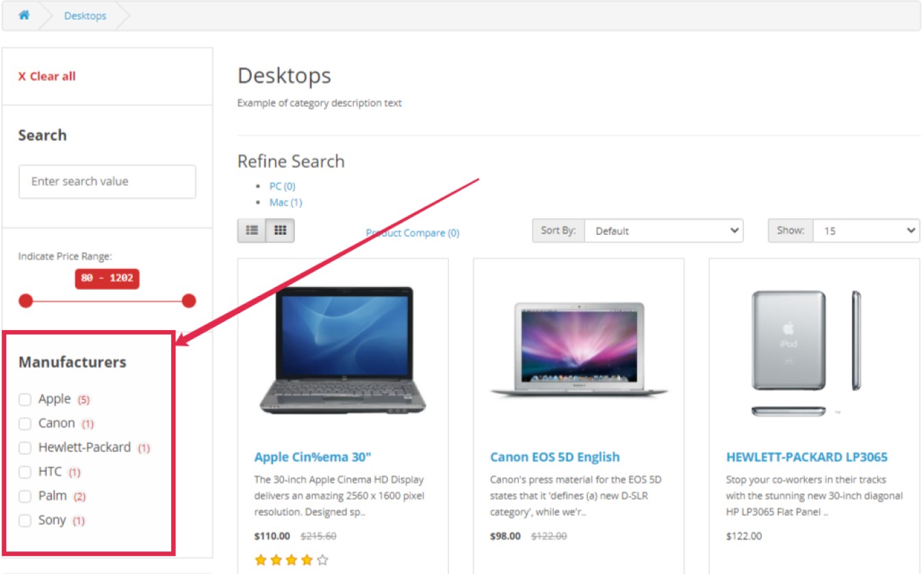
Task: Click the $110.00 price of Apple Cinema
Action: [272, 536]
